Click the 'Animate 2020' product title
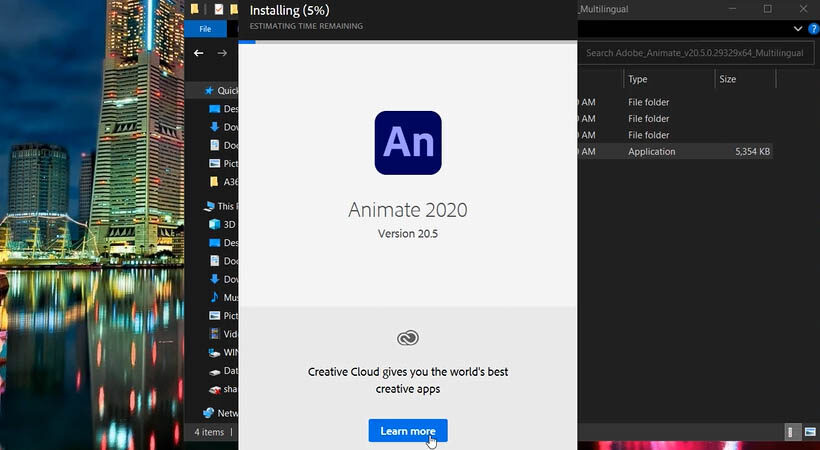The height and width of the screenshot is (450, 820). tap(408, 210)
